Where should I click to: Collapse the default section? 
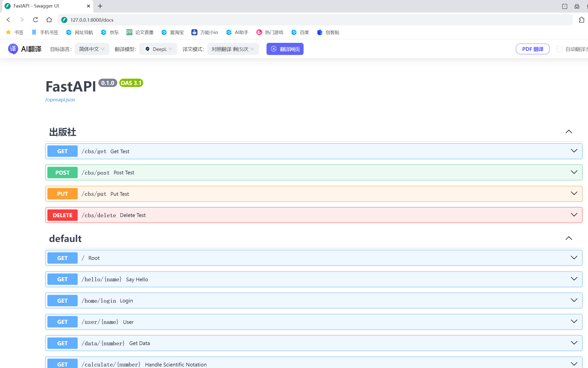(x=569, y=238)
